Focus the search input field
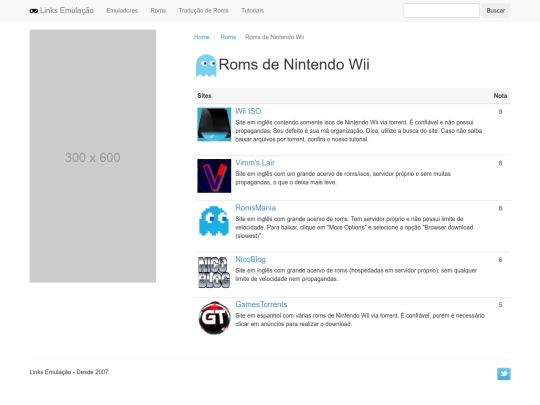This screenshot has width=540, height=405. pyautogui.click(x=441, y=11)
